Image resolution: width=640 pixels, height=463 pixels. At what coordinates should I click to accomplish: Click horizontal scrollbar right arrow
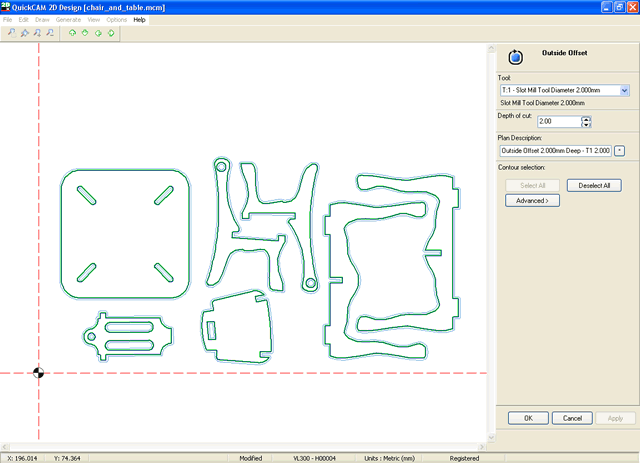click(x=482, y=447)
